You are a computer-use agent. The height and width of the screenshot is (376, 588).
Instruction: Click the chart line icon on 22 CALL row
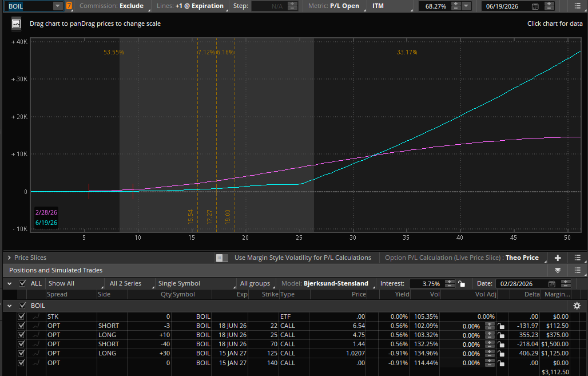click(x=36, y=326)
